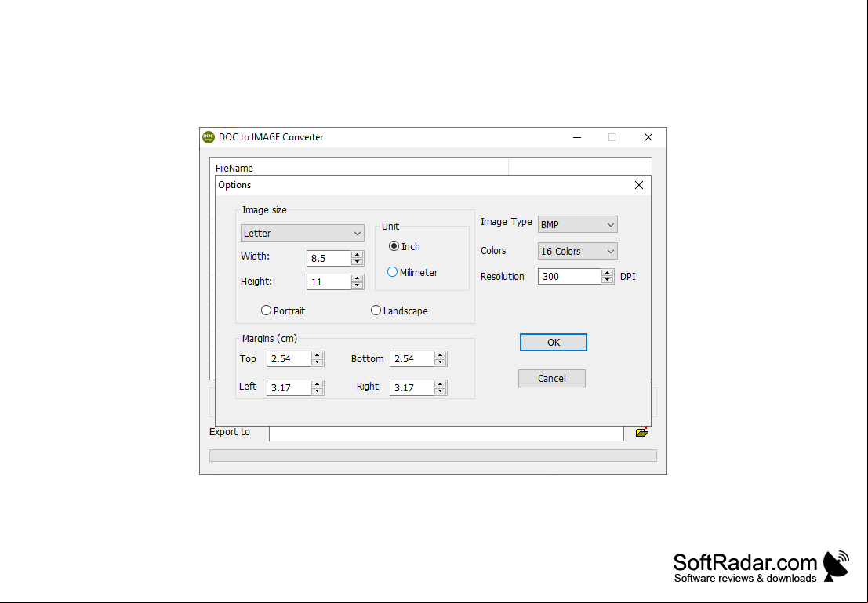The width and height of the screenshot is (868, 603).
Task: Select the Inch unit radio button
Action: coord(394,246)
